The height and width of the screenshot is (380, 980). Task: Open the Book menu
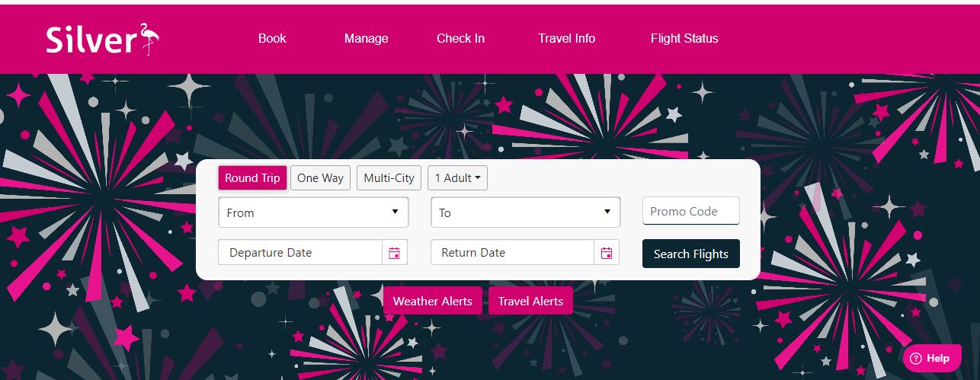[x=272, y=38]
